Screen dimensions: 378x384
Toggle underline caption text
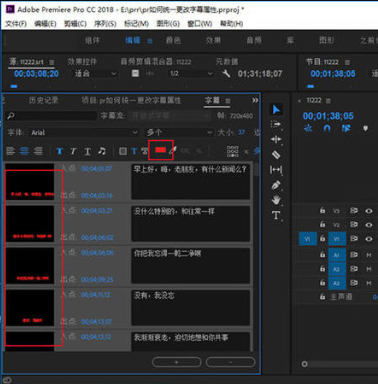click(x=87, y=151)
